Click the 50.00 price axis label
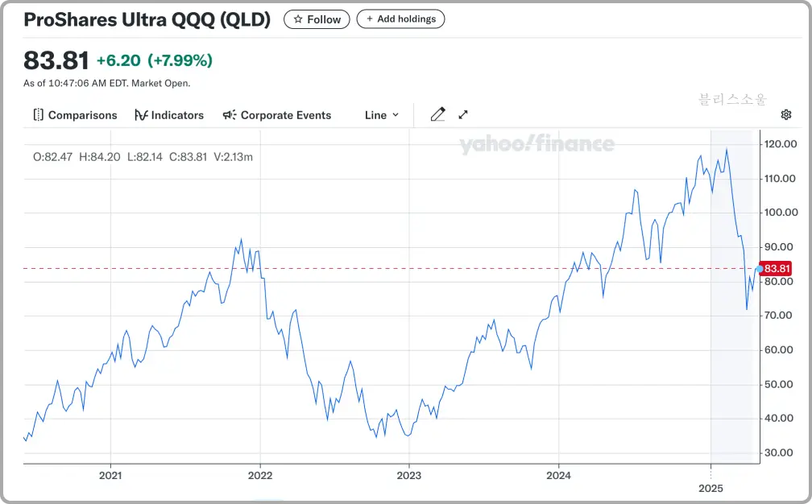The image size is (812, 504). 779,384
